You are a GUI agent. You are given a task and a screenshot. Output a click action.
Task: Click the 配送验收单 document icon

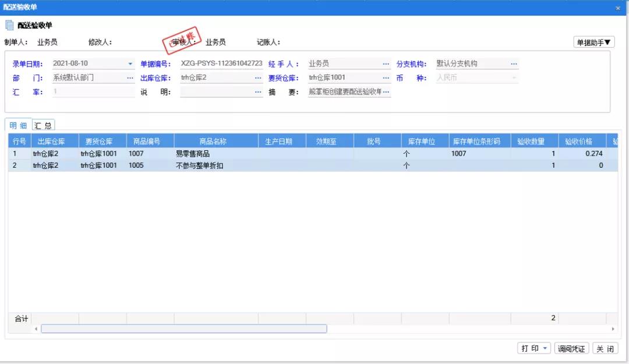click(x=9, y=25)
